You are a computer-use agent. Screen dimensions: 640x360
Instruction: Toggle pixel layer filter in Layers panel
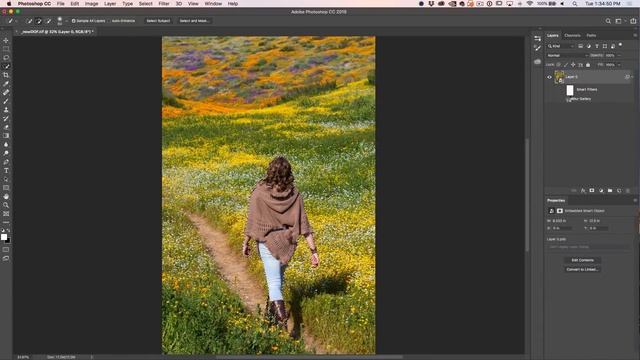(x=580, y=46)
